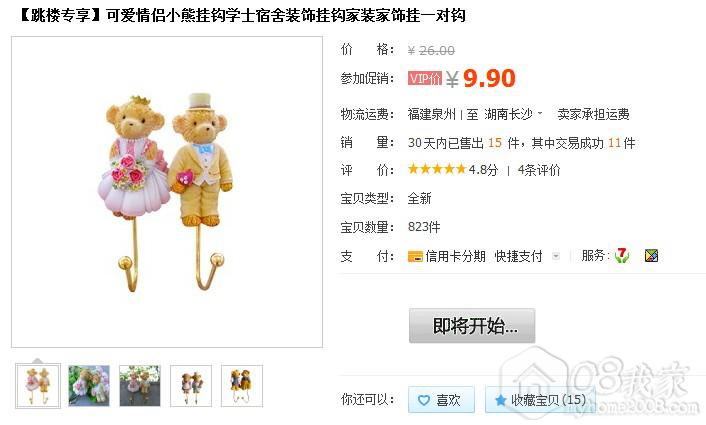Click the five-star rating icons

(x=437, y=169)
